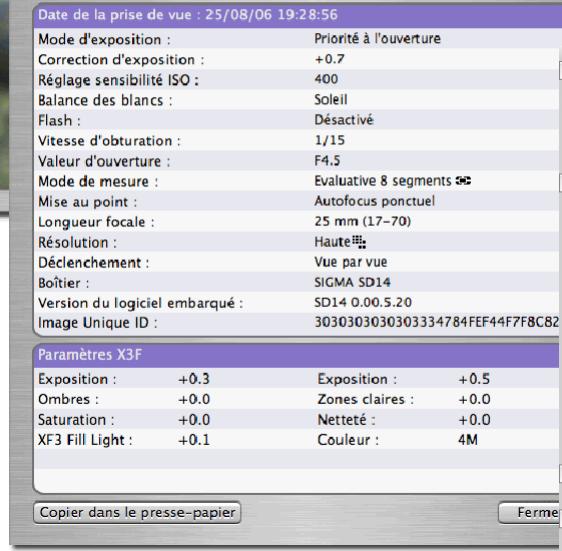Viewport: 562px width, 551px height.
Task: Click the Image Unique ID hex value
Action: click(x=437, y=322)
